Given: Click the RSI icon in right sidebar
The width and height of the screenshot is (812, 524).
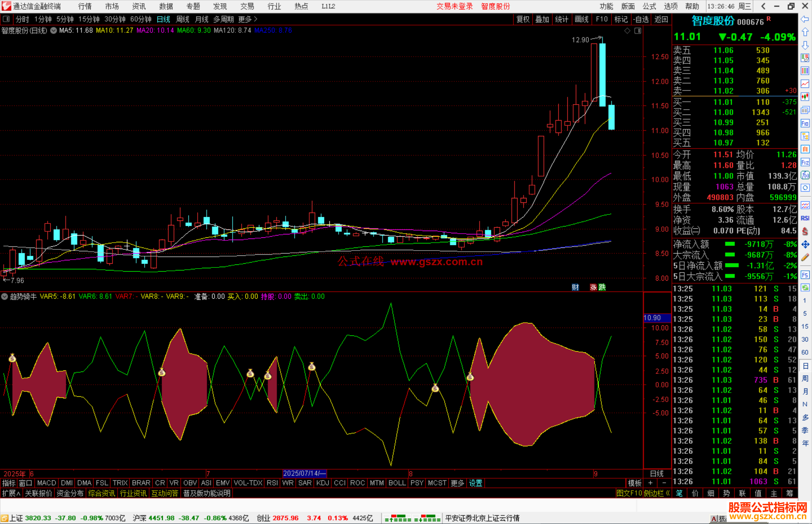Looking at the screenshot, I should (805, 218).
